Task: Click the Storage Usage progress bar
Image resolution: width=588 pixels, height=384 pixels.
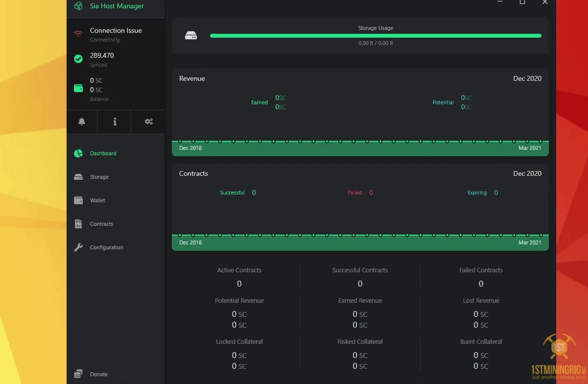Action: pos(376,36)
